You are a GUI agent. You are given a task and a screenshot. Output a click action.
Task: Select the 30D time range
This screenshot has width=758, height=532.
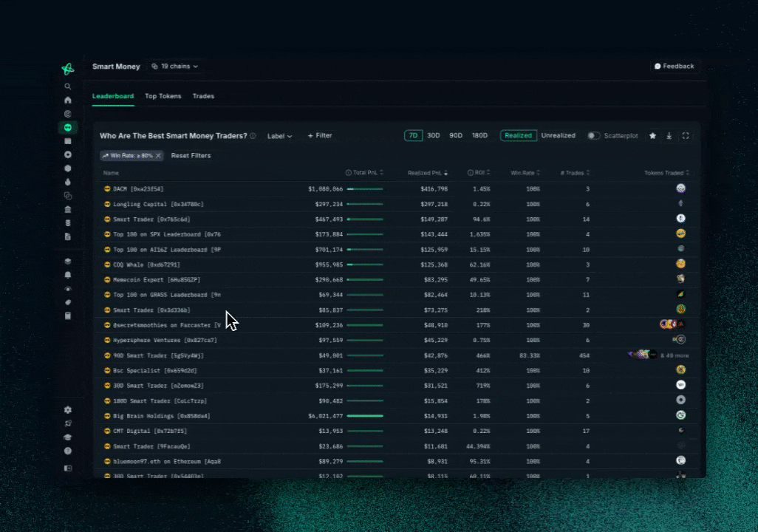click(x=433, y=136)
